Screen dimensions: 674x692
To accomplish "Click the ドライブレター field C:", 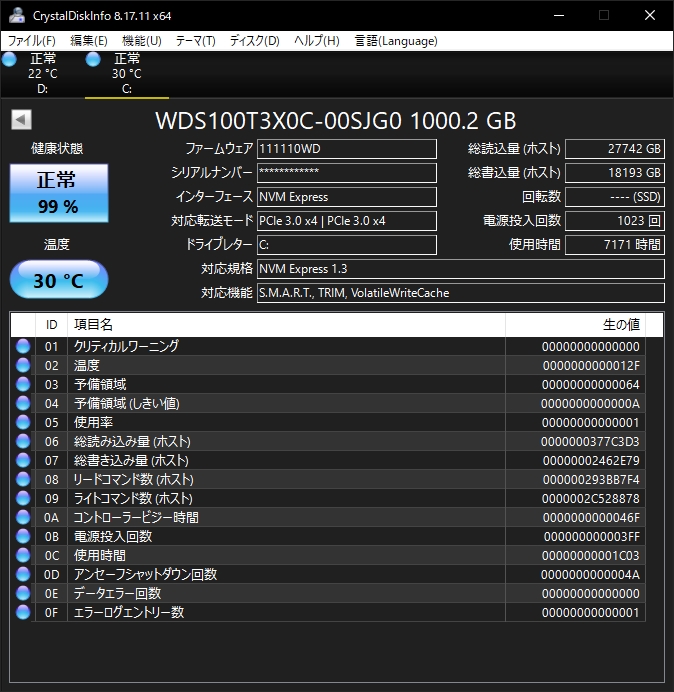I will click(x=347, y=245).
